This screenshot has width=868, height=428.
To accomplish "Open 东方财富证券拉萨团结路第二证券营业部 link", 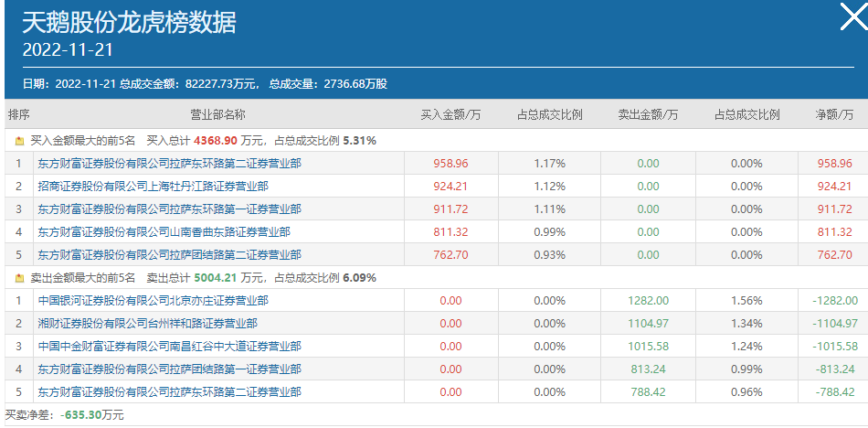I will [169, 255].
